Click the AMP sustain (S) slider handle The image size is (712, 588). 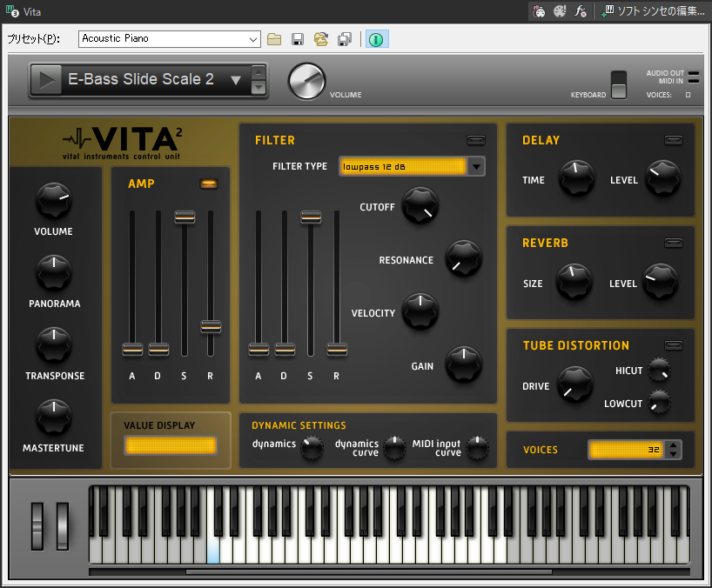(185, 217)
